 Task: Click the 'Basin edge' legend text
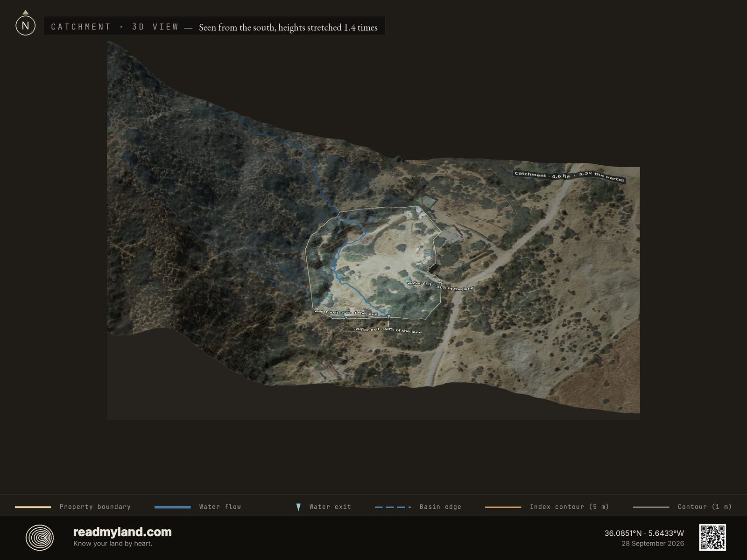pyautogui.click(x=440, y=507)
